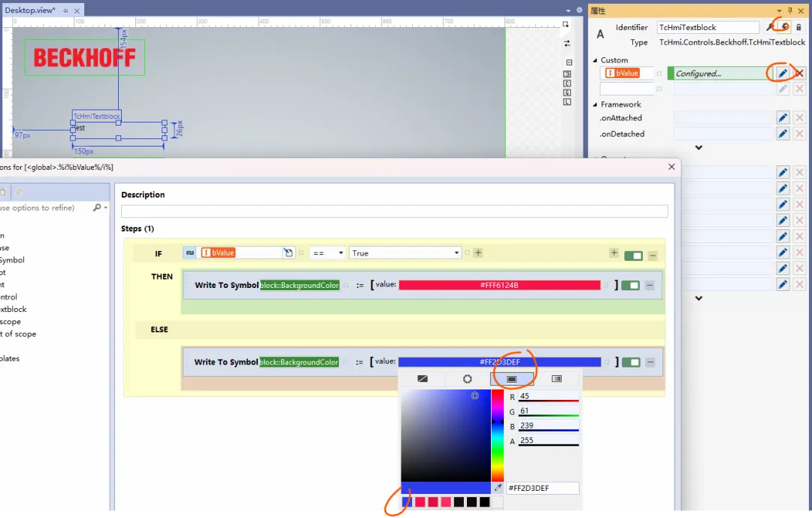Select the solid color tab in picker
The image size is (812, 518).
(512, 379)
